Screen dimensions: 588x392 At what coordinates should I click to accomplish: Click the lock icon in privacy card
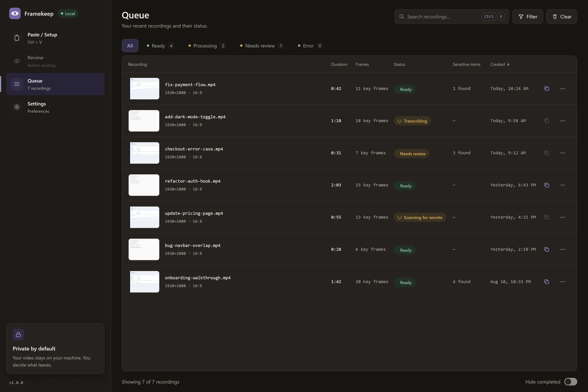pos(18,335)
